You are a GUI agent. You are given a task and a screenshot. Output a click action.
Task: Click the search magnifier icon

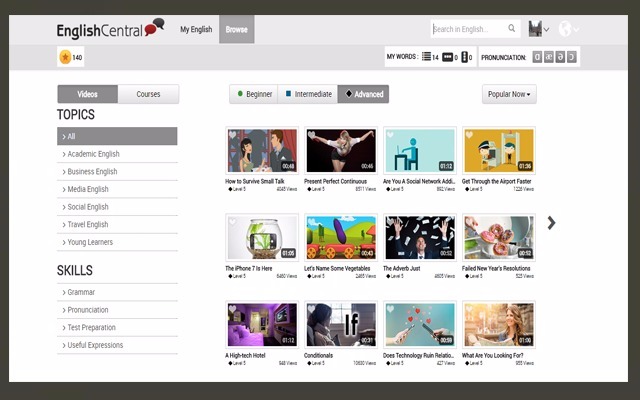(512, 29)
